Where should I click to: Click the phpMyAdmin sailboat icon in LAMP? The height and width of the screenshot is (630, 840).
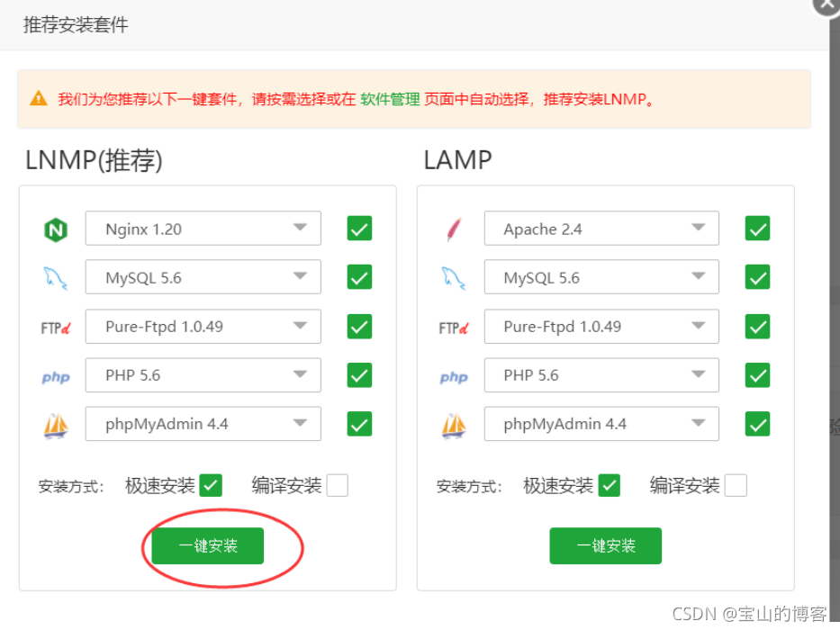[454, 425]
